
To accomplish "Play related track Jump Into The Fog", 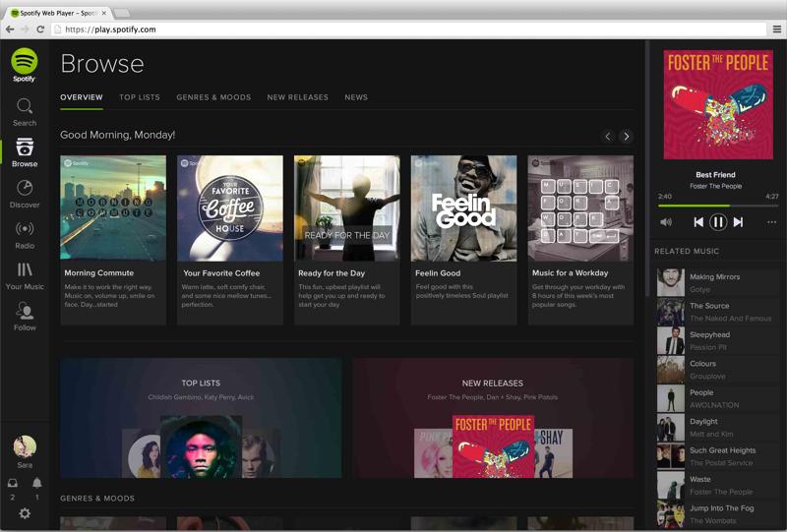I will 718,514.
